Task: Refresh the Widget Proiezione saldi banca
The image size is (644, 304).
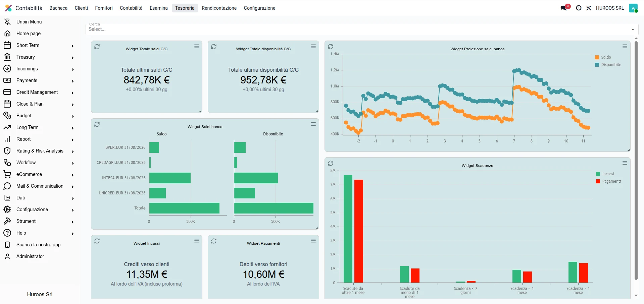Action: [x=331, y=47]
